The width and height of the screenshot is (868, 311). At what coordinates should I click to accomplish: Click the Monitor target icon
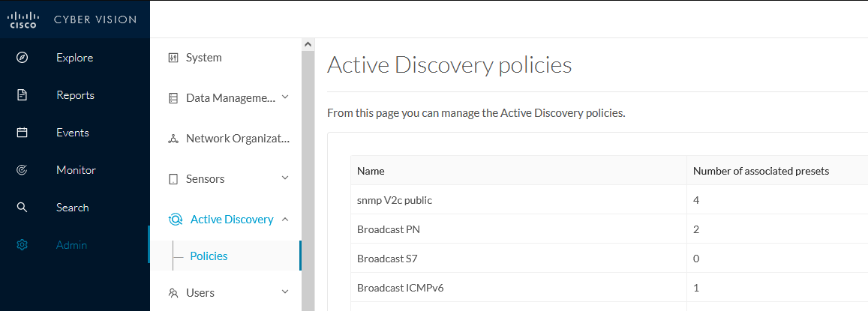[22, 170]
